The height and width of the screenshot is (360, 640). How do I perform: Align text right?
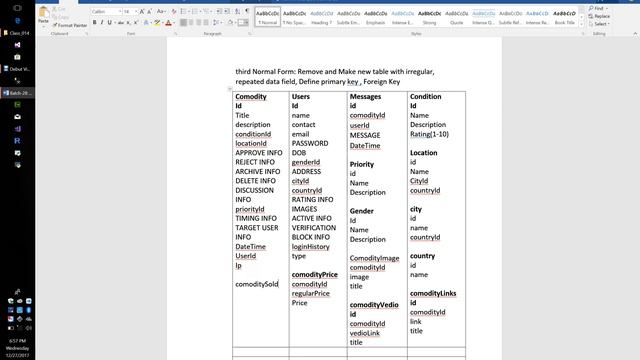pyautogui.click(x=198, y=23)
